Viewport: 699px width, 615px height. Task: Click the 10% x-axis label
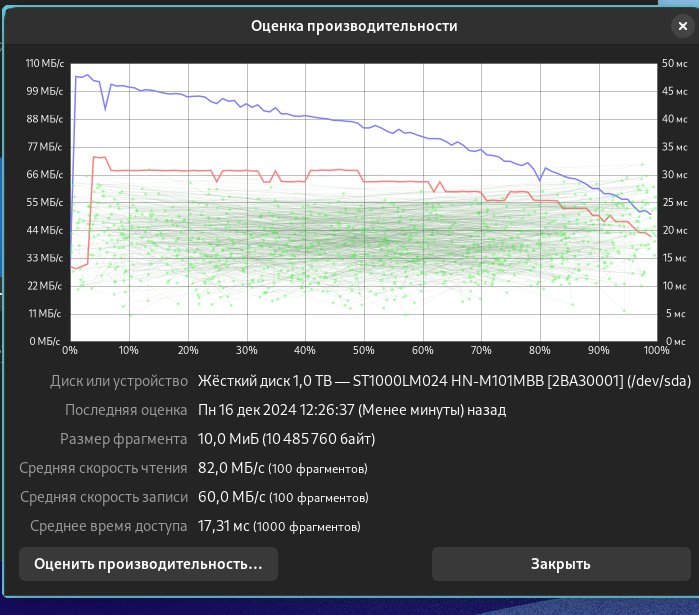tap(128, 350)
